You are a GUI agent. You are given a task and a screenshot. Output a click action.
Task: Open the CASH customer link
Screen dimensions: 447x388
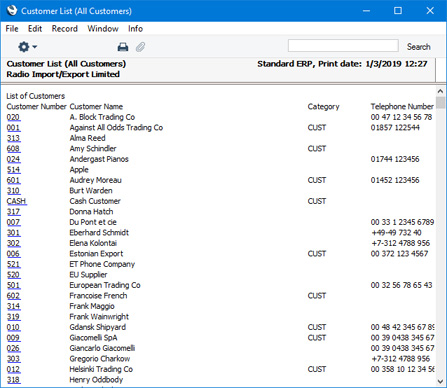16,201
